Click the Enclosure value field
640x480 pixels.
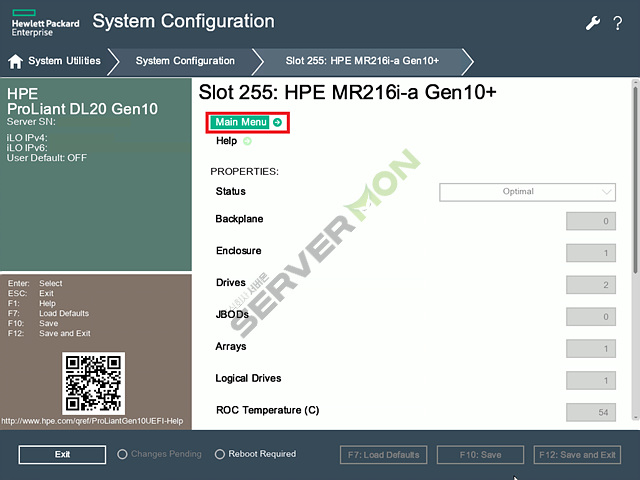tap(591, 253)
